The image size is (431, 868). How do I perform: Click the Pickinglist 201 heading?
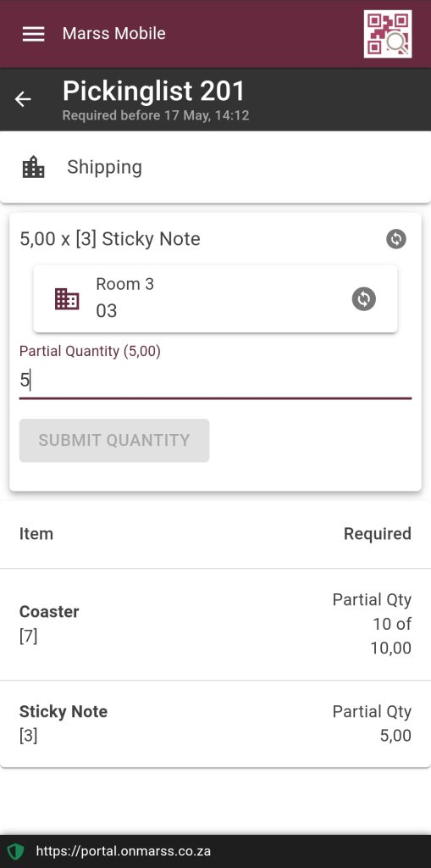(x=153, y=92)
